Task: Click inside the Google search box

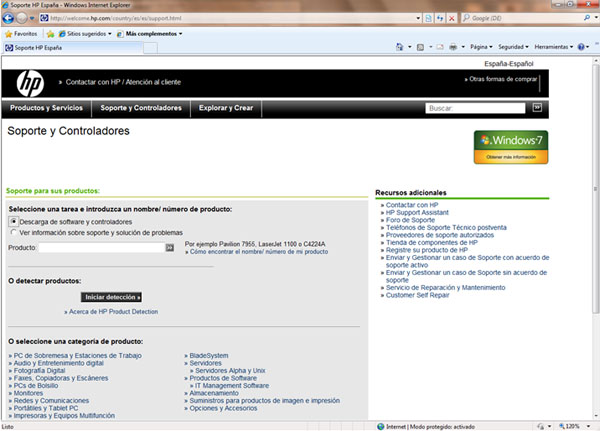Action: point(522,18)
